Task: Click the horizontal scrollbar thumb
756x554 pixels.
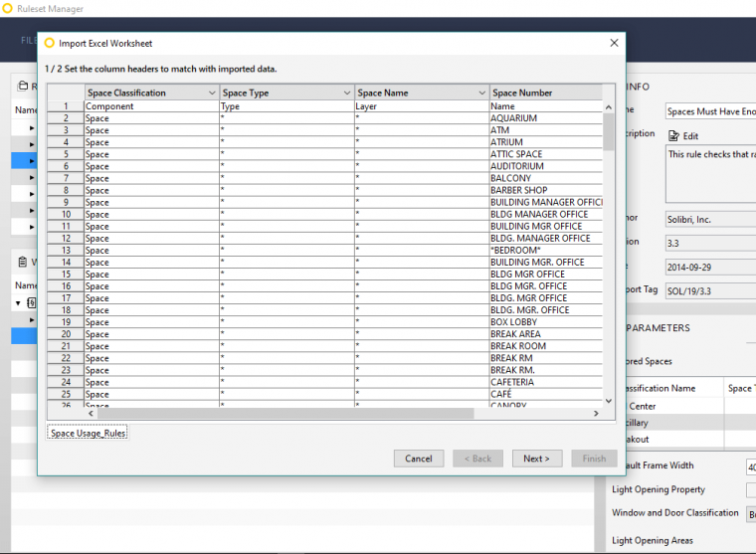Action: (x=285, y=413)
